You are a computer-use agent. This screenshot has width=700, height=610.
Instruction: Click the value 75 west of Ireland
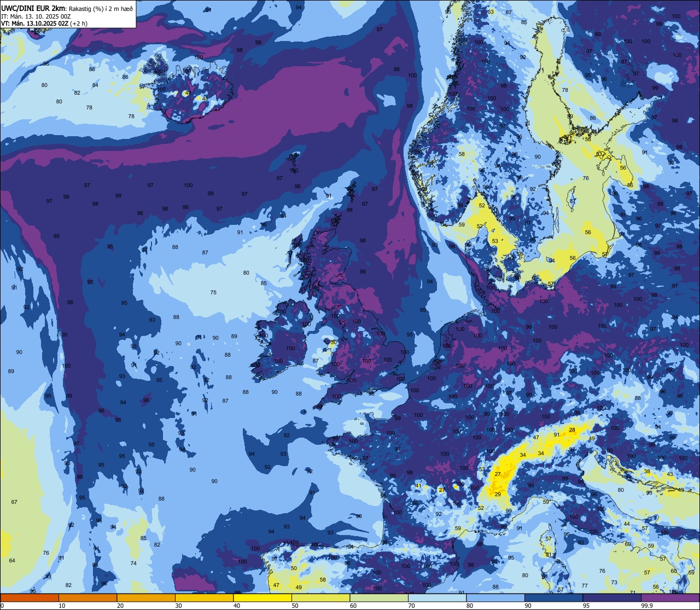(x=213, y=293)
